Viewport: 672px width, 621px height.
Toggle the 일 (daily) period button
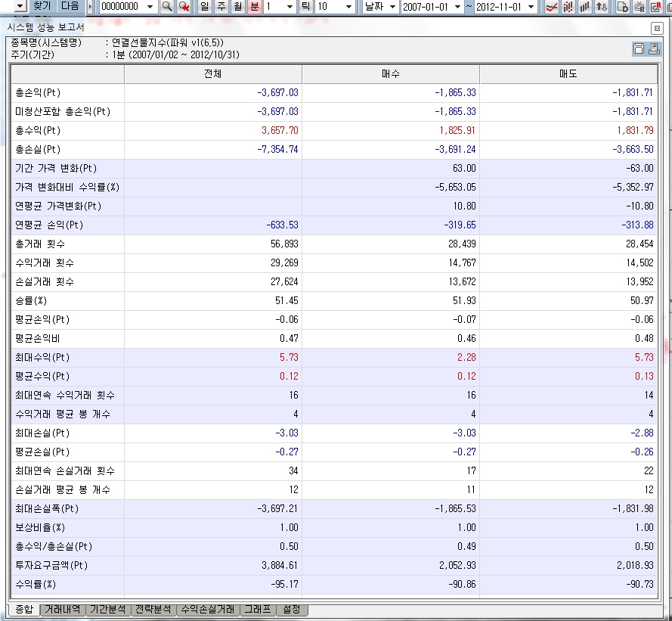tap(204, 7)
